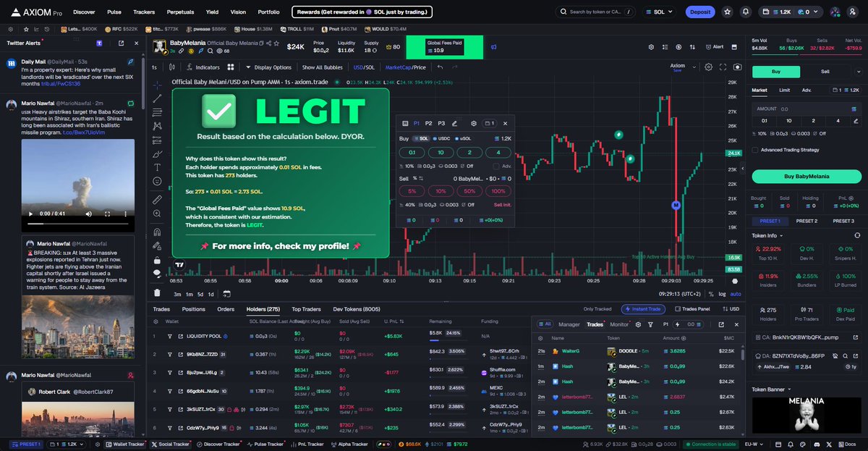Switch to the Dev Tokens (8005) tab
The width and height of the screenshot is (868, 451).
click(357, 309)
